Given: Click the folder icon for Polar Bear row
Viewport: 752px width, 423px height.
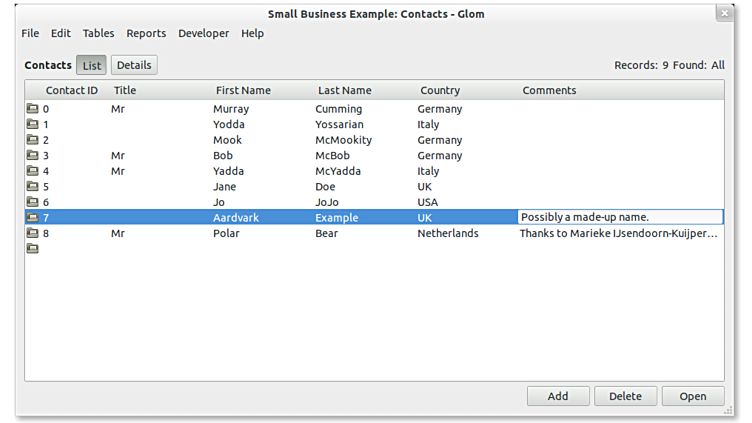Looking at the screenshot, I should pyautogui.click(x=32, y=233).
